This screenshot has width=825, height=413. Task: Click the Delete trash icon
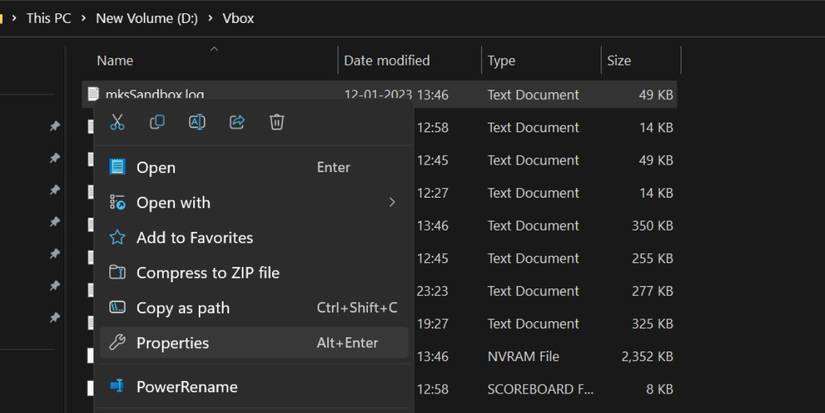click(x=277, y=122)
